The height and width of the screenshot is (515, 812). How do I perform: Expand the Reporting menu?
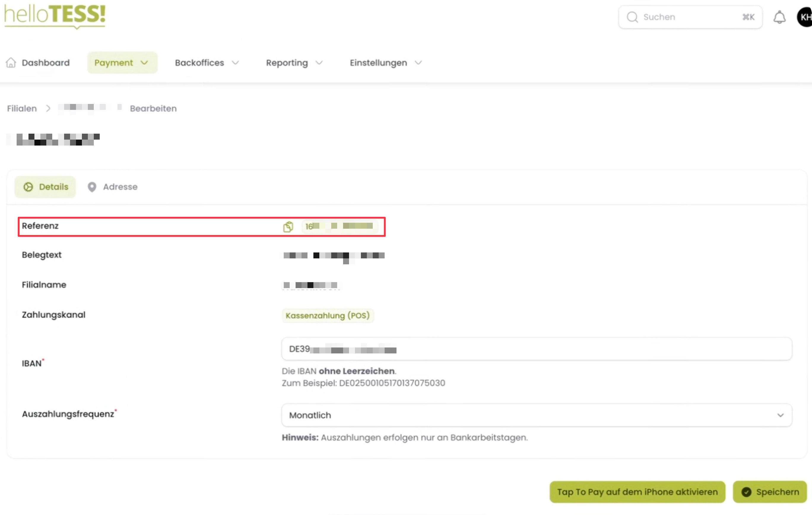click(294, 63)
